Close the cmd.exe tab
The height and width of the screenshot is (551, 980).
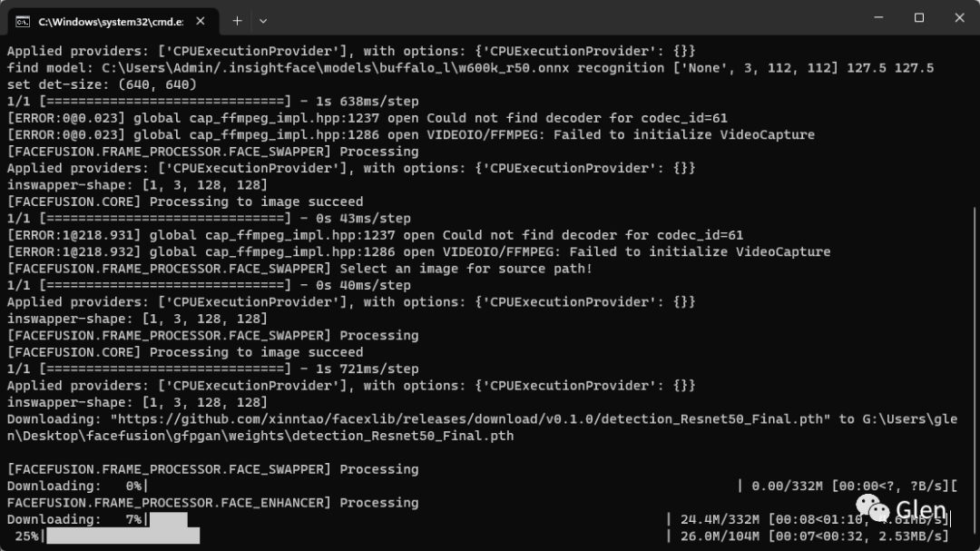point(200,21)
